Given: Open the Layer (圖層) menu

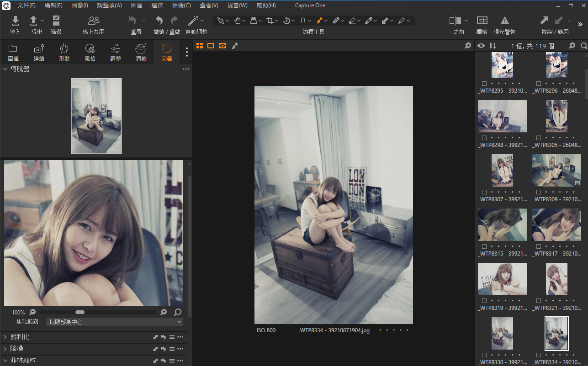Looking at the screenshot, I should pyautogui.click(x=136, y=5).
